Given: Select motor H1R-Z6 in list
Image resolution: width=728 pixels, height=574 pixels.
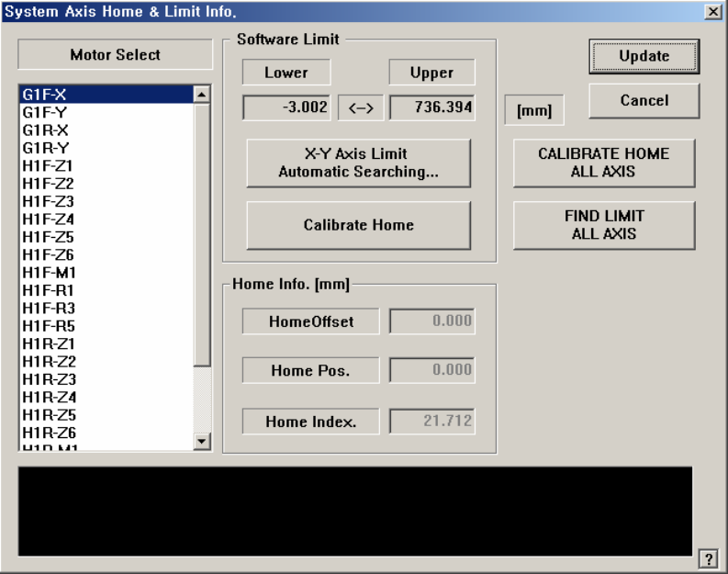Looking at the screenshot, I should click(106, 433).
